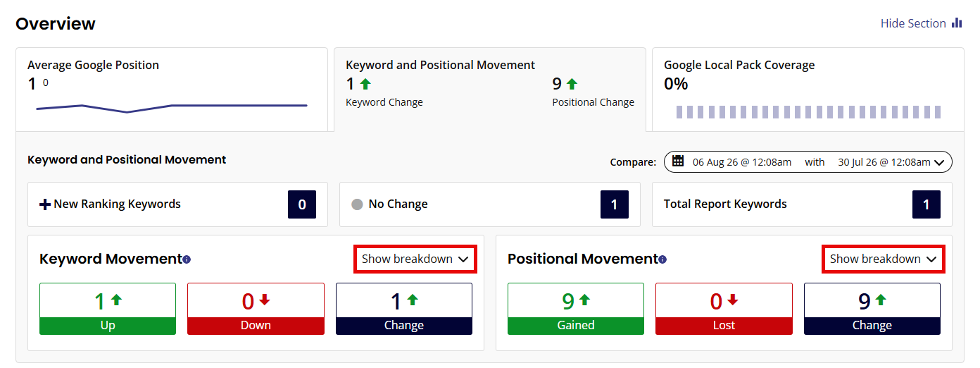Click the Average Google Position line chart
This screenshot has width=980, height=368.
pos(172,107)
